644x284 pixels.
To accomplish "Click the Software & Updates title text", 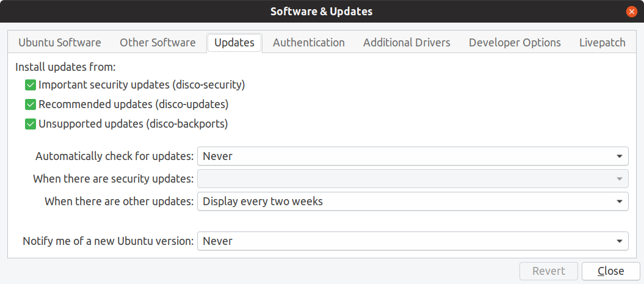I will coord(322,12).
